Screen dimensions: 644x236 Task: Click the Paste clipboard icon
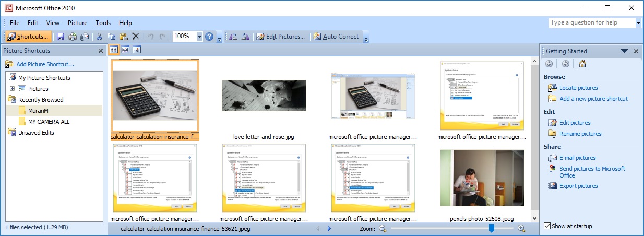tap(124, 37)
